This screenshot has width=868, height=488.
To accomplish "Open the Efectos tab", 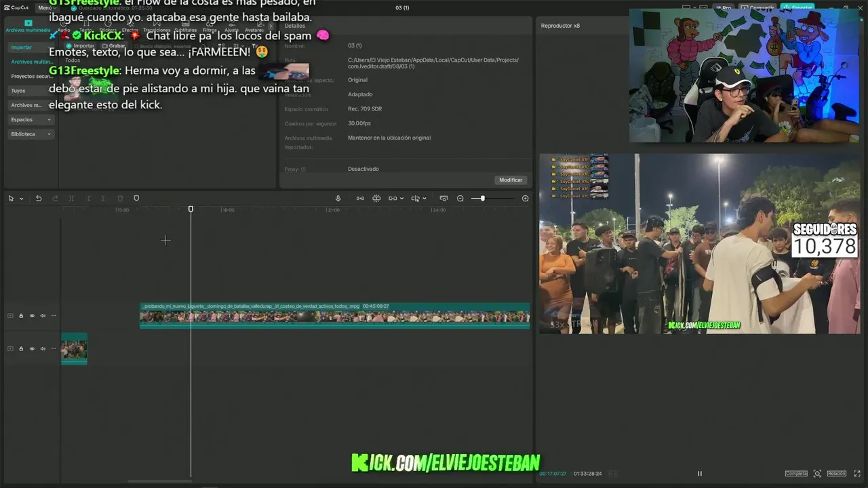I will [x=130, y=26].
